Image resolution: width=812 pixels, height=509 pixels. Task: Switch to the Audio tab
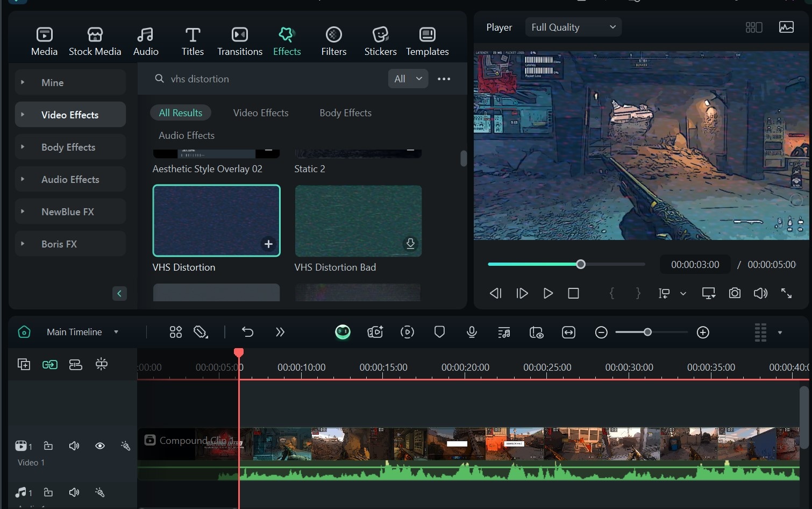click(146, 41)
